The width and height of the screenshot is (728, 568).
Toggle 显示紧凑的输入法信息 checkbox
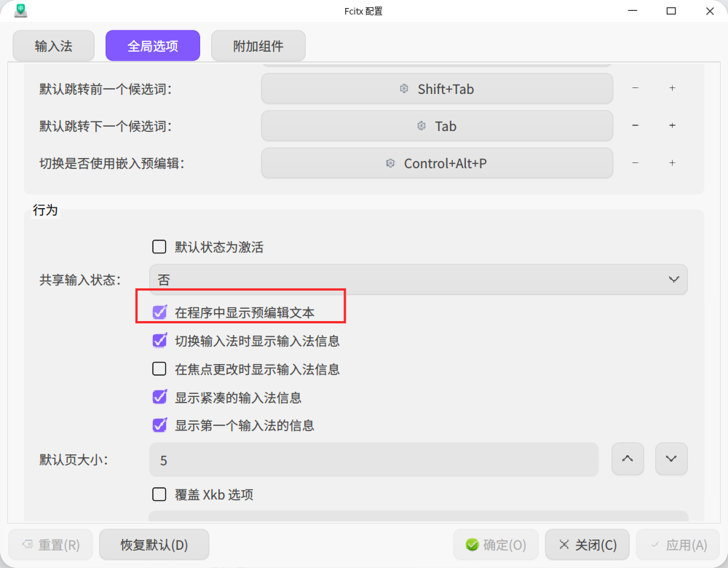pyautogui.click(x=159, y=397)
